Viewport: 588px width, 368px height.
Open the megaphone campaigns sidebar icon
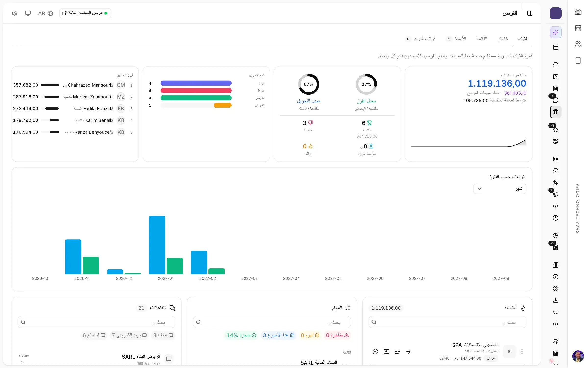tap(556, 194)
